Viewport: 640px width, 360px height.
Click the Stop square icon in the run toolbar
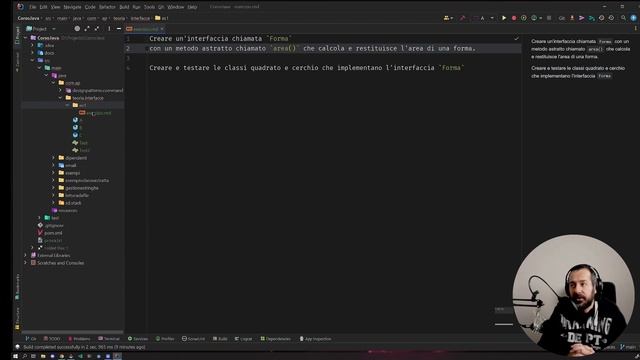(549, 18)
